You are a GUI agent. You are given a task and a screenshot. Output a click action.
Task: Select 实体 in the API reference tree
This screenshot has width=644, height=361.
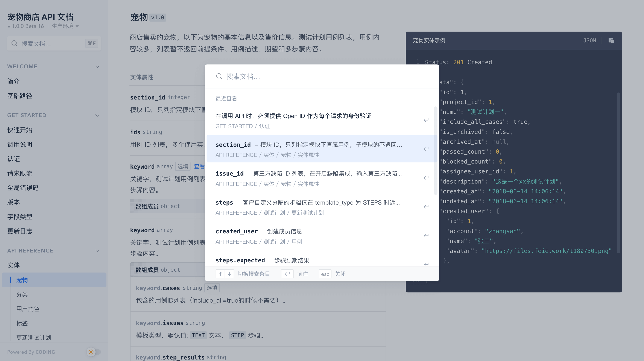click(x=14, y=265)
